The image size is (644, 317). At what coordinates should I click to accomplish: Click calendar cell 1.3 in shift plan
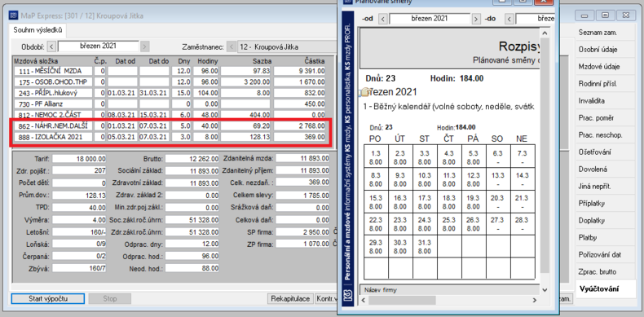point(376,156)
